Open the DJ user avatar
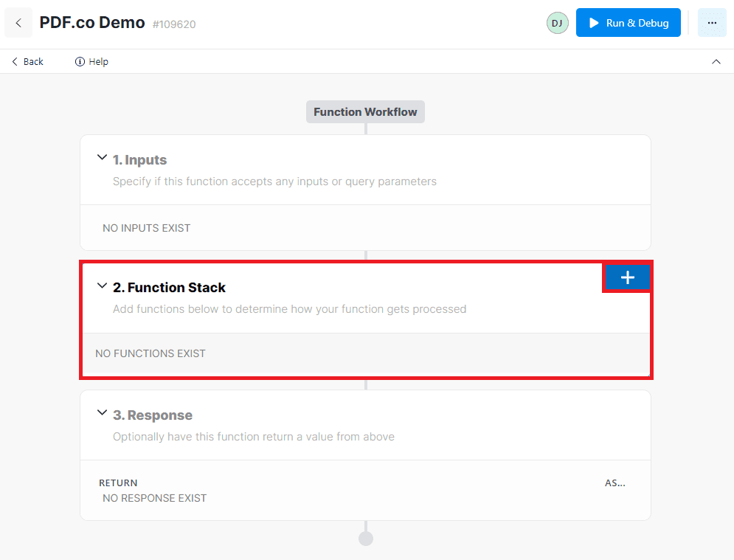 557,23
